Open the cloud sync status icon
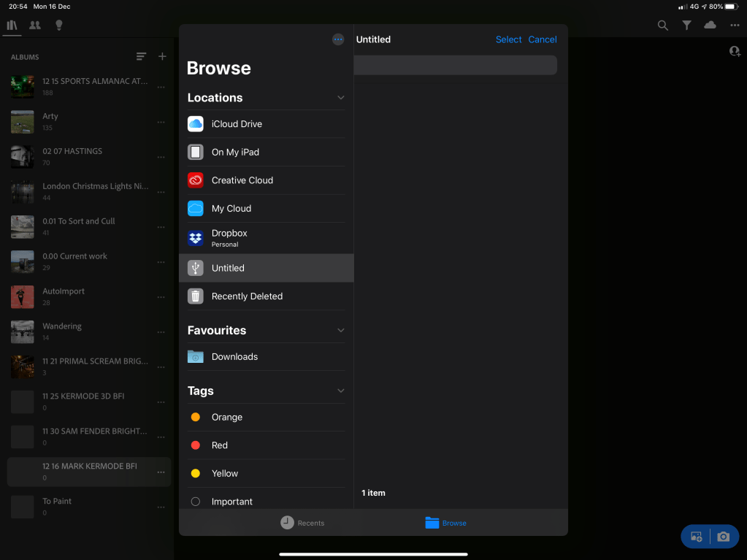 [x=710, y=26]
